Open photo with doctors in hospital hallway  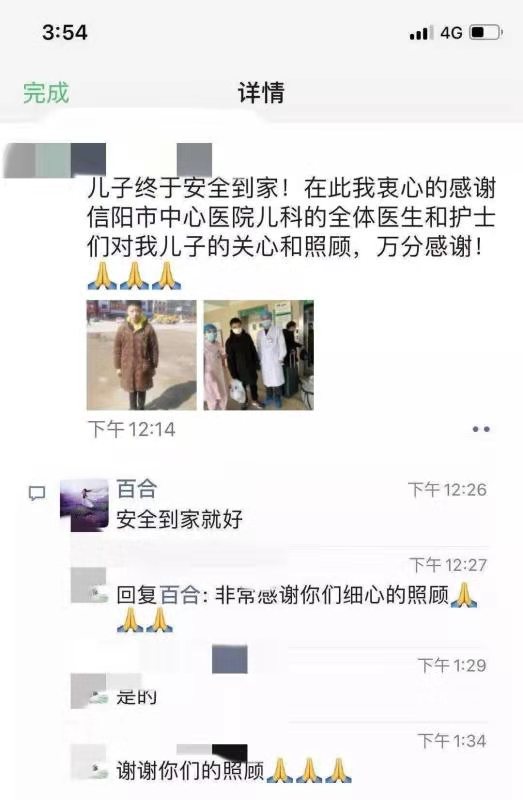point(259,355)
